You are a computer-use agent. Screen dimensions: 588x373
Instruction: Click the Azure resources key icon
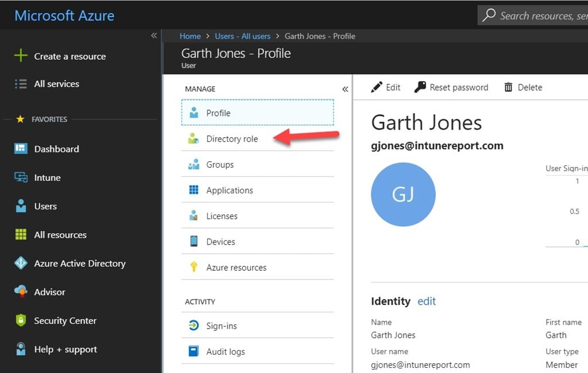coord(194,267)
